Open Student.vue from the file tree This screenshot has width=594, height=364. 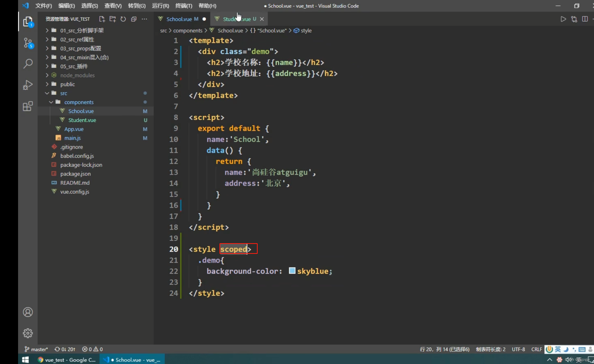coord(96,120)
